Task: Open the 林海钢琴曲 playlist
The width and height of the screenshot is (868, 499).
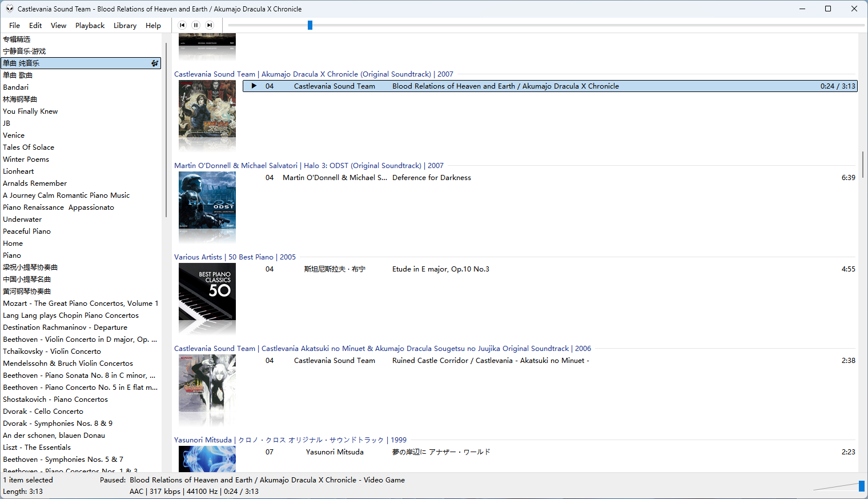Action: pyautogui.click(x=81, y=99)
